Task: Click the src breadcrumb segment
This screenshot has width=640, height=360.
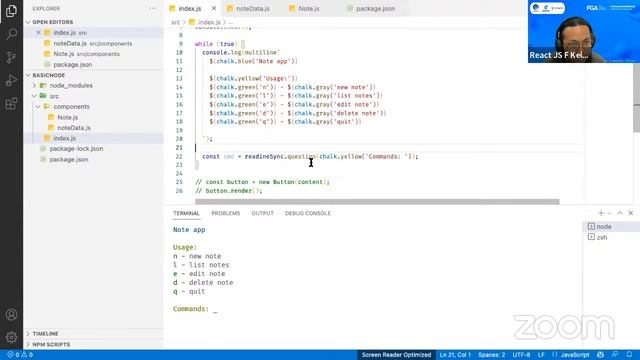Action: coord(175,22)
